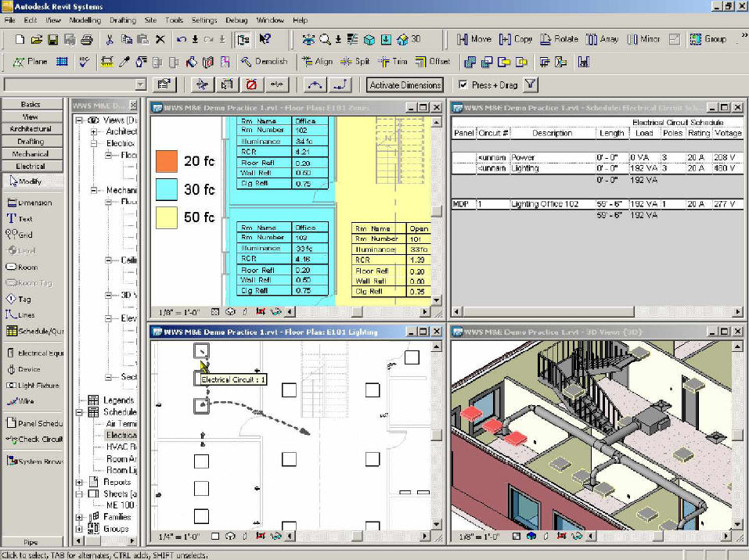Select the Array tool
This screenshot has height=560, width=749.
pyautogui.click(x=602, y=39)
